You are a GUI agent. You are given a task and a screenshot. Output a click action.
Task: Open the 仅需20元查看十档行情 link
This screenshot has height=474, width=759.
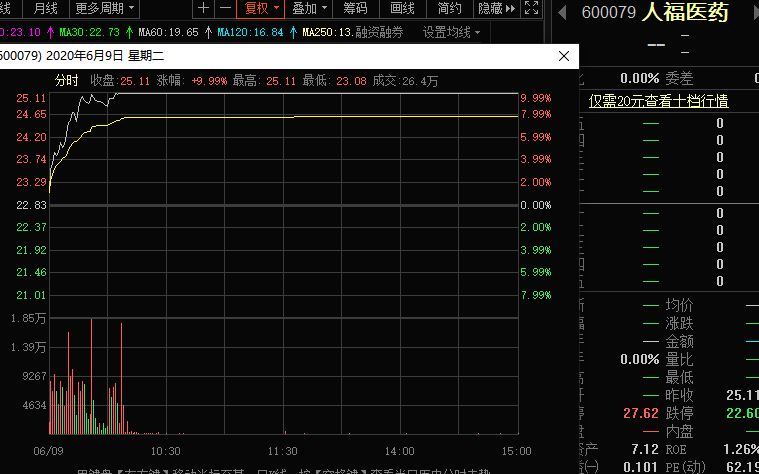coord(658,100)
